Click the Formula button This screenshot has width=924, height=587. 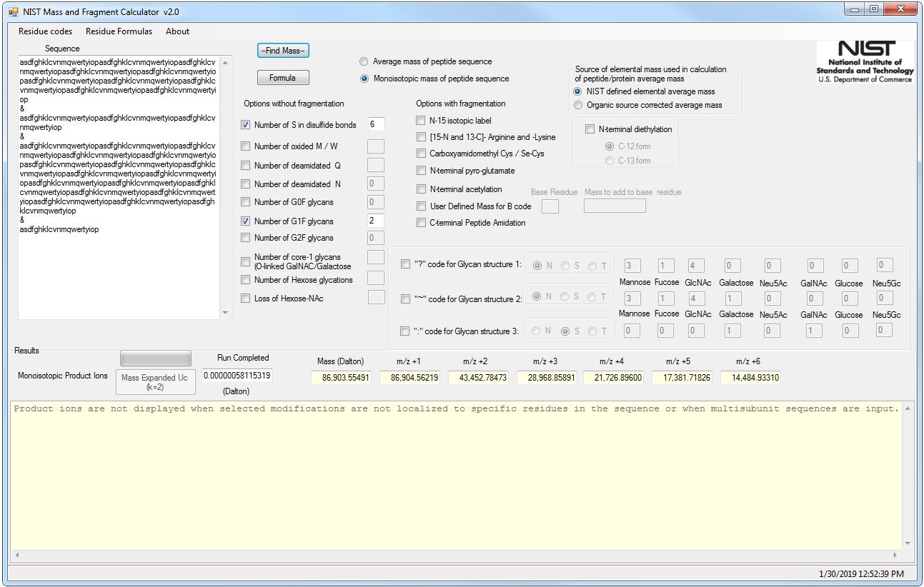click(283, 78)
